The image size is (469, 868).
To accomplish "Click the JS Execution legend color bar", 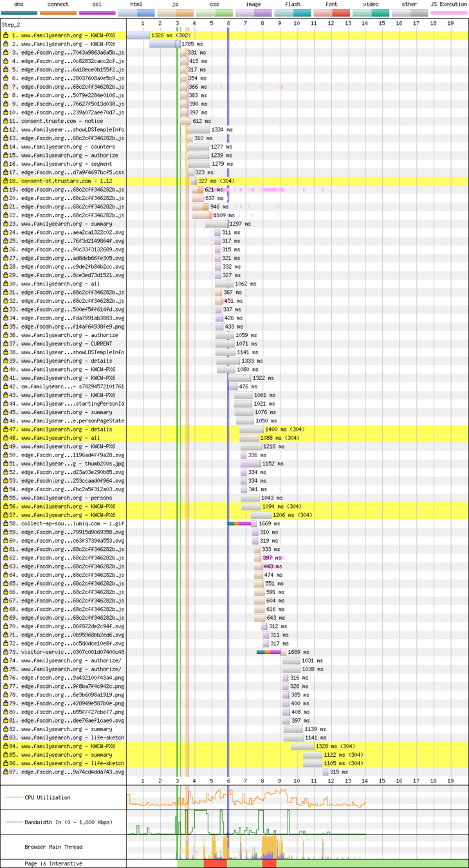I will pos(448,13).
